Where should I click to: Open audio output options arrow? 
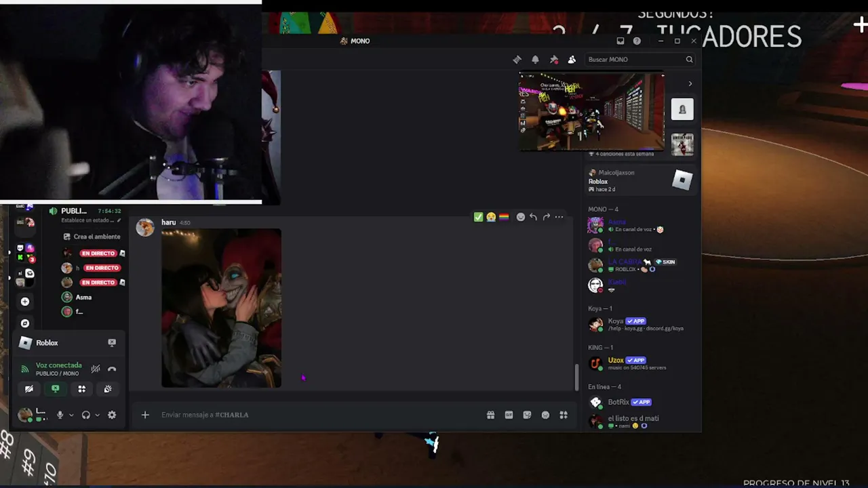(98, 415)
